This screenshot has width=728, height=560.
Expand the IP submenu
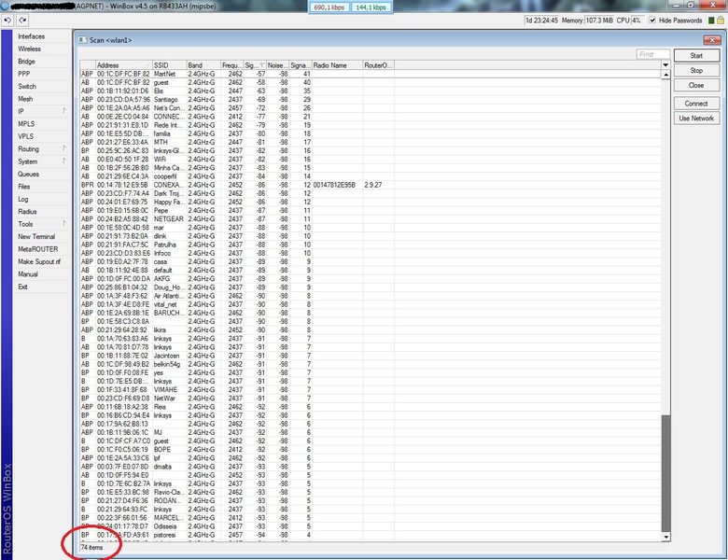pos(42,111)
